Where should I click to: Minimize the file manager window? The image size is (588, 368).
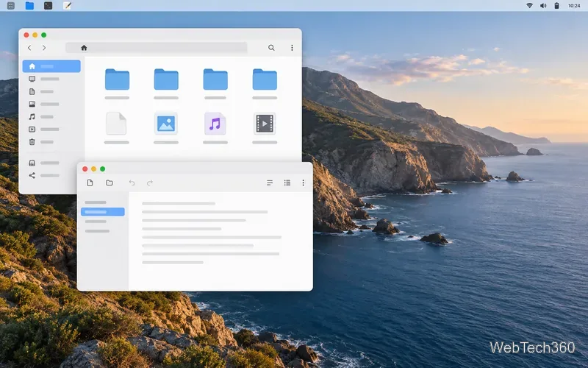click(35, 35)
